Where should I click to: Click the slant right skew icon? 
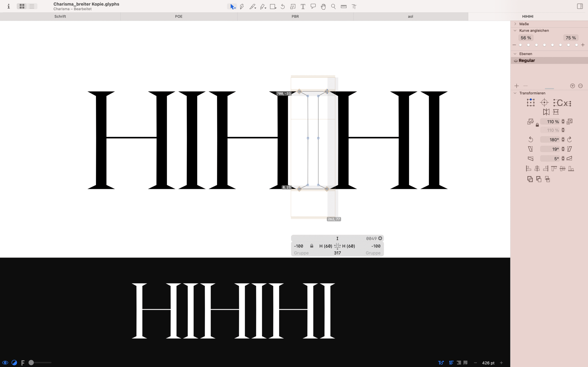pos(570,149)
